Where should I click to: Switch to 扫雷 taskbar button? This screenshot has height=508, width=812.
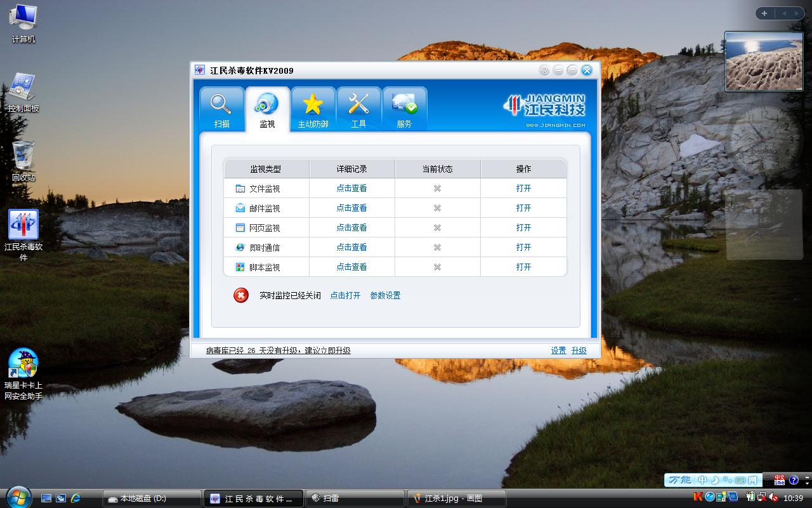[355, 498]
